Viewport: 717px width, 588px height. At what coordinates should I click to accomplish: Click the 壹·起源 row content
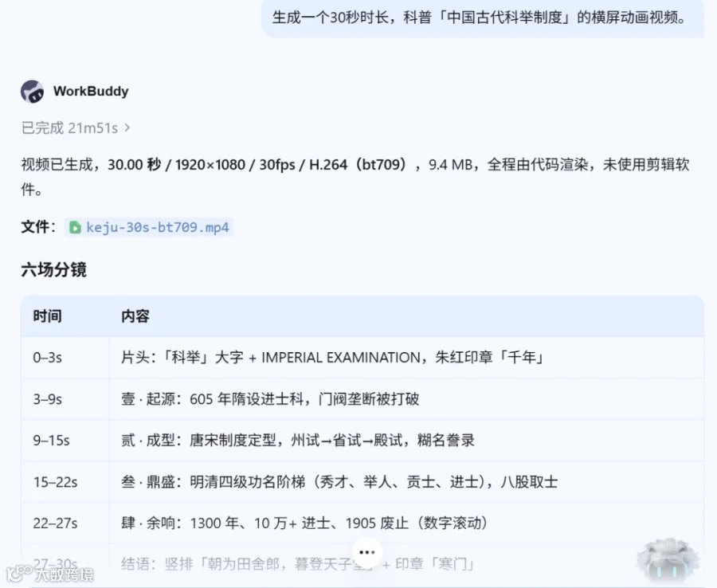point(270,399)
